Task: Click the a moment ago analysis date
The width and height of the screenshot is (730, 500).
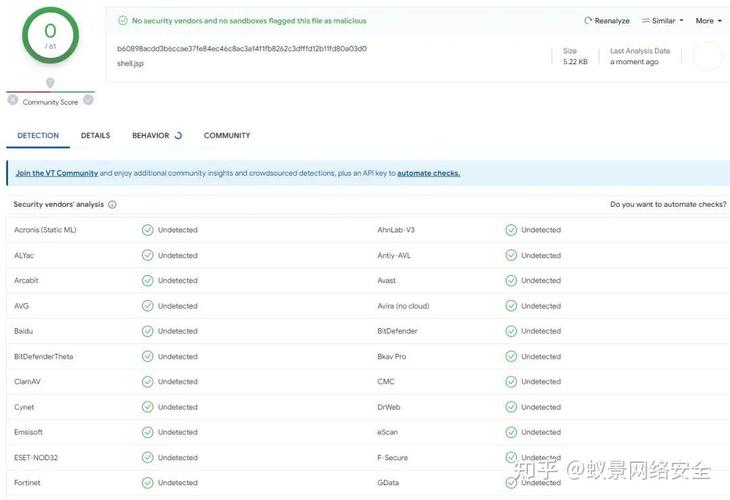Action: (634, 61)
